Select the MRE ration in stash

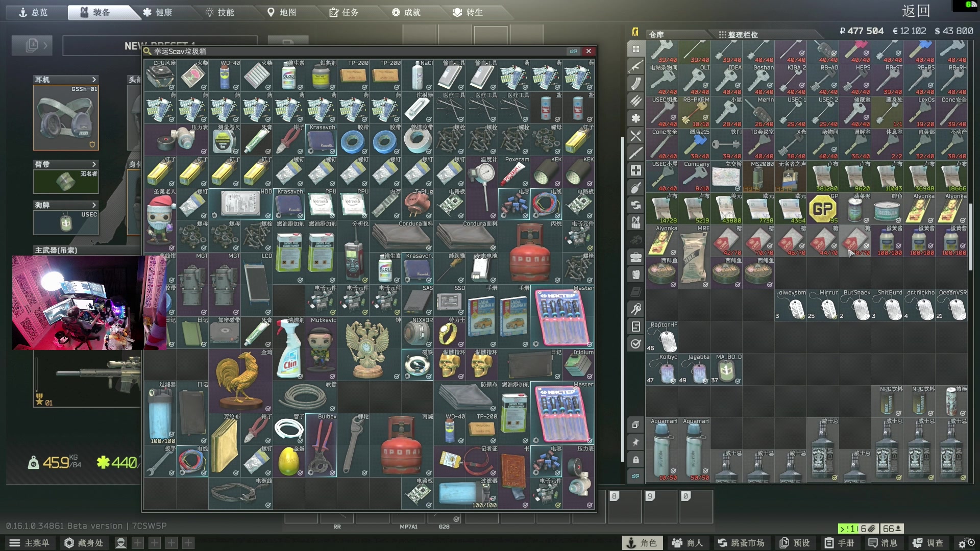[694, 256]
